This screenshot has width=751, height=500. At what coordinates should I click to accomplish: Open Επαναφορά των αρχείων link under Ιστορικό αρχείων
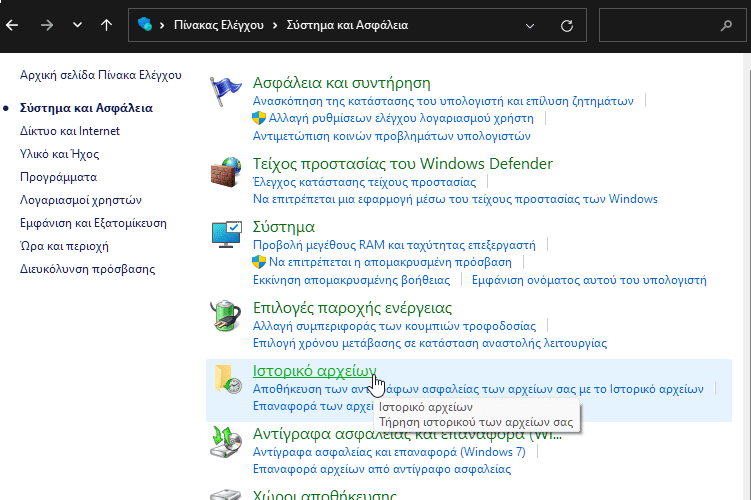[313, 406]
